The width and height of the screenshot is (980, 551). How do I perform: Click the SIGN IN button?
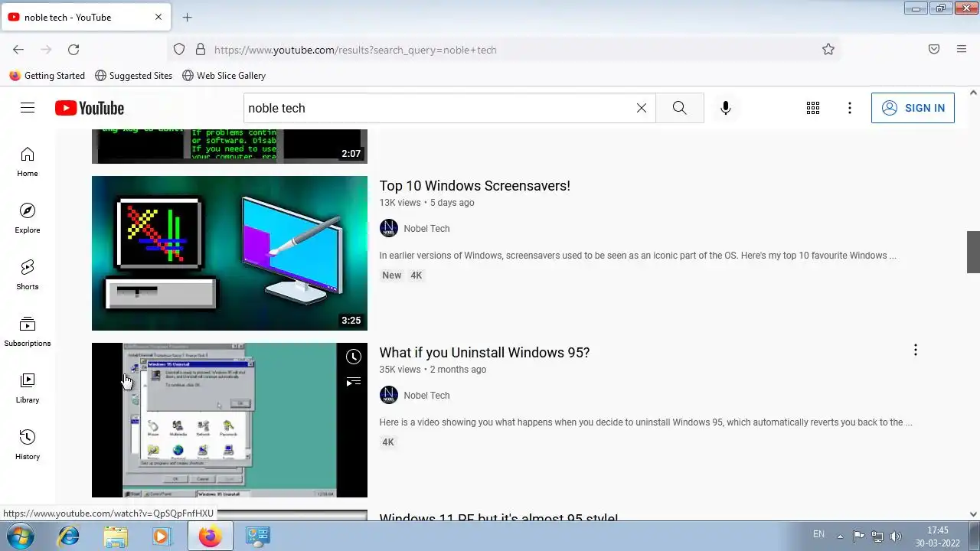[913, 108]
